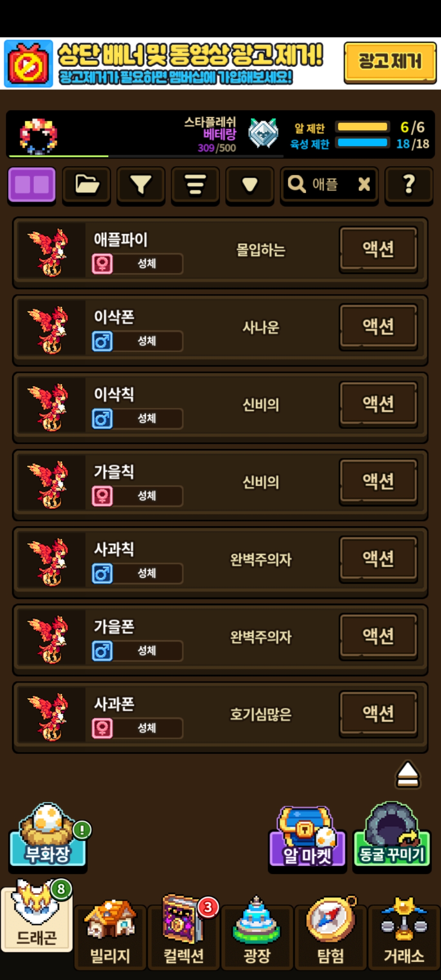Click the 광고제거 ad removal button

[x=390, y=62]
